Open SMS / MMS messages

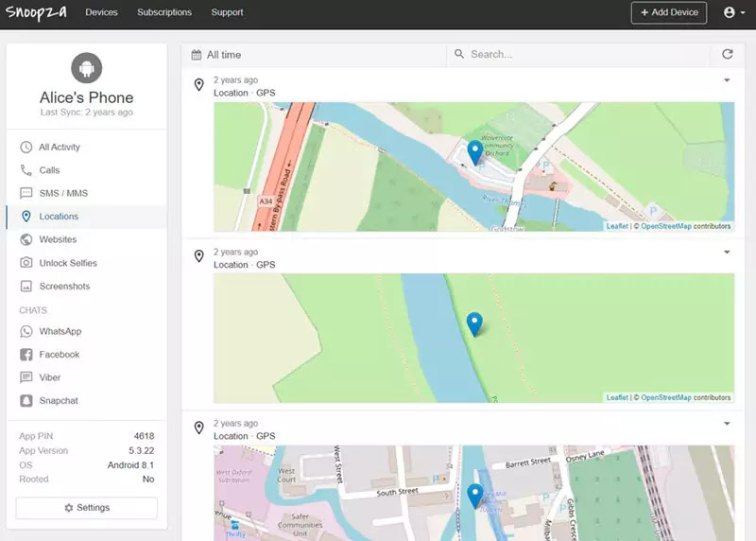click(x=87, y=194)
